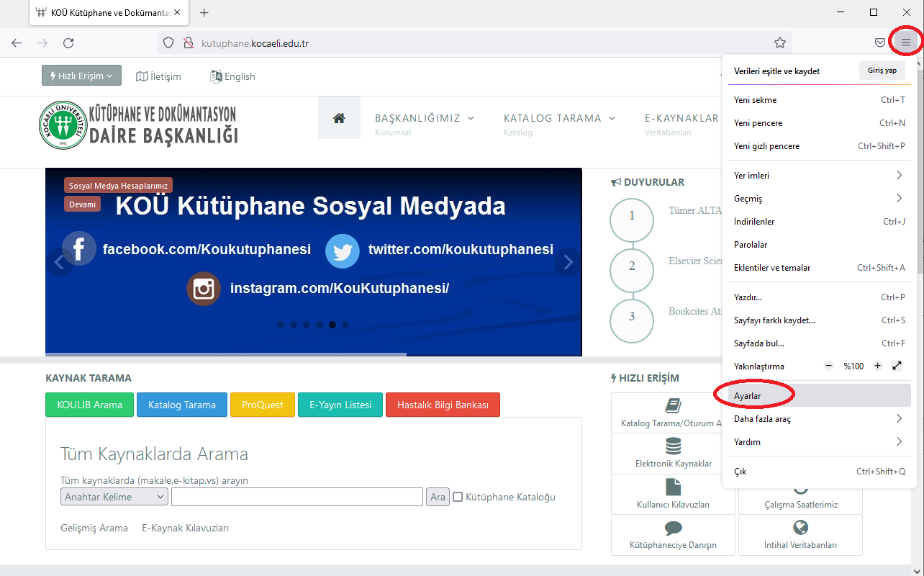Click announcement number 2 circle
The width and height of the screenshot is (924, 576).
[x=632, y=270]
